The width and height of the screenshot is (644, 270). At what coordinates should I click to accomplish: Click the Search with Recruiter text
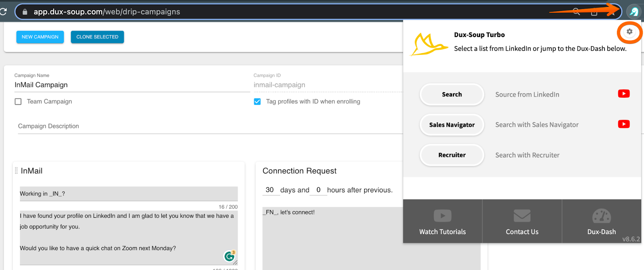(x=527, y=155)
